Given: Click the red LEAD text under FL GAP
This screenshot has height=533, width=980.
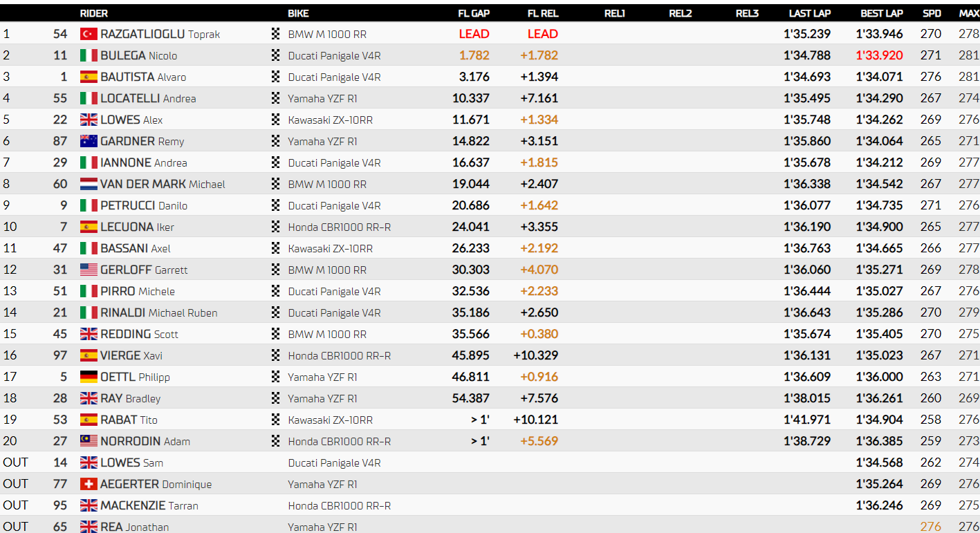Looking at the screenshot, I should (x=474, y=34).
